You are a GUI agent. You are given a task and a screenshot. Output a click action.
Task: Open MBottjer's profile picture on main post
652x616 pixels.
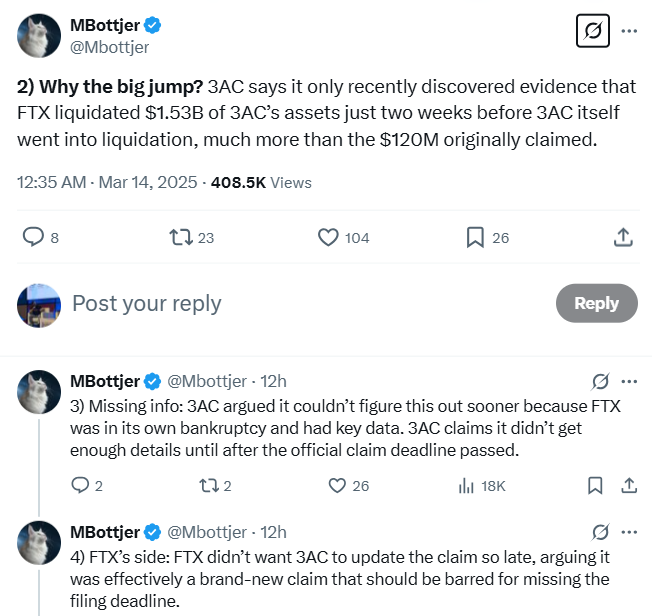39,35
